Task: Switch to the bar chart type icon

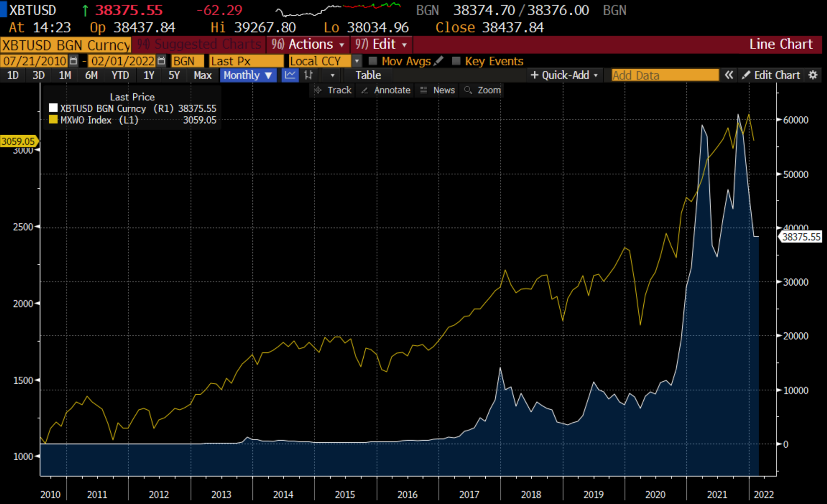Action: point(308,75)
